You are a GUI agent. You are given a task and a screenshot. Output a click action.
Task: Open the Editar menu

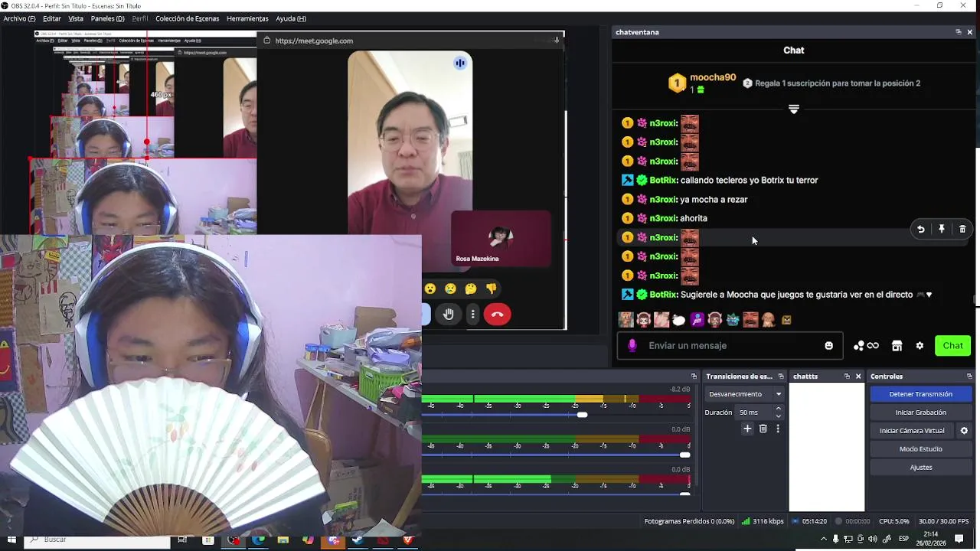[52, 18]
